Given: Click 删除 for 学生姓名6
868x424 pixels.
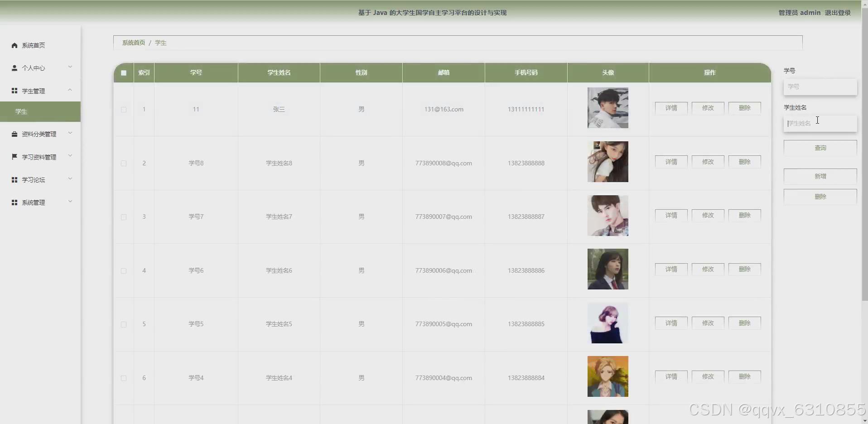Looking at the screenshot, I should click(x=744, y=269).
